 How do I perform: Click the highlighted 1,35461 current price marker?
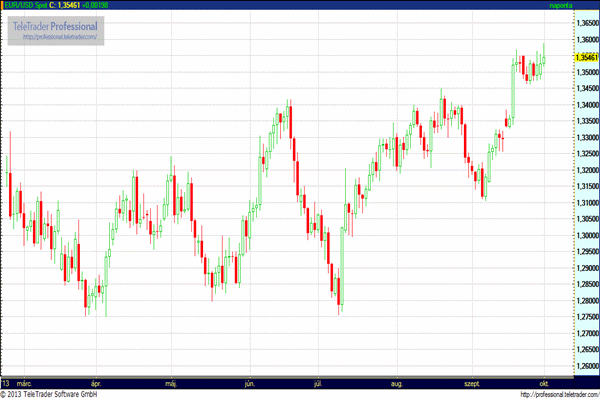click(x=585, y=58)
